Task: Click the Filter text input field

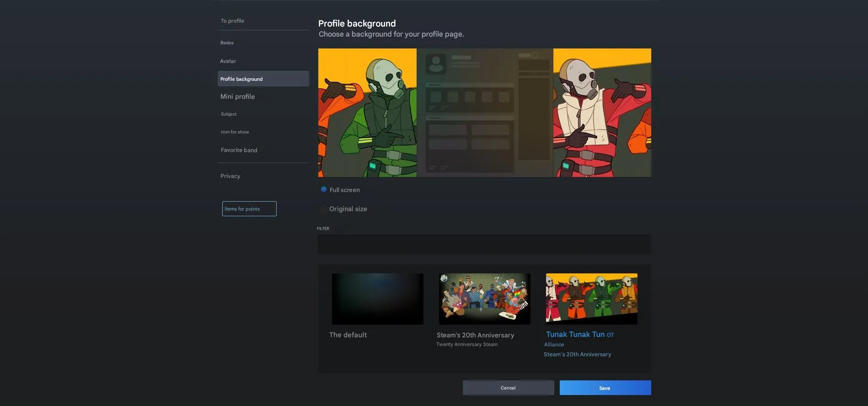Action: tap(484, 245)
